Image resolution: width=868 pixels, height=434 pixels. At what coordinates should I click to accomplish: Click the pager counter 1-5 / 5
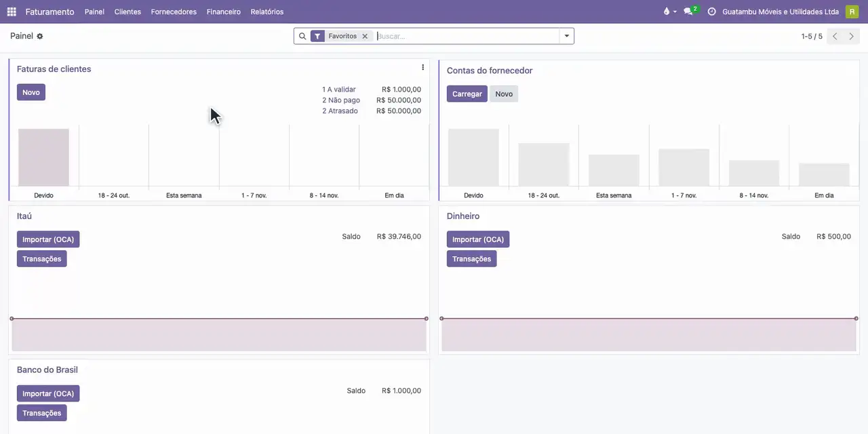[x=812, y=36]
